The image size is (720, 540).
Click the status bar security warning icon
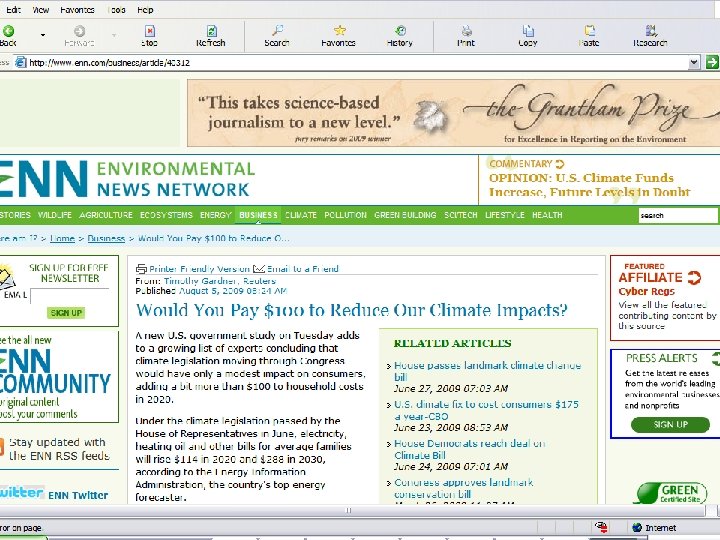(601, 527)
